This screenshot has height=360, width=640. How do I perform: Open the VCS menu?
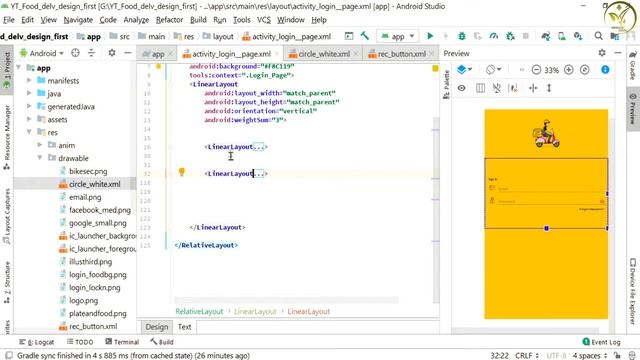pos(264,20)
